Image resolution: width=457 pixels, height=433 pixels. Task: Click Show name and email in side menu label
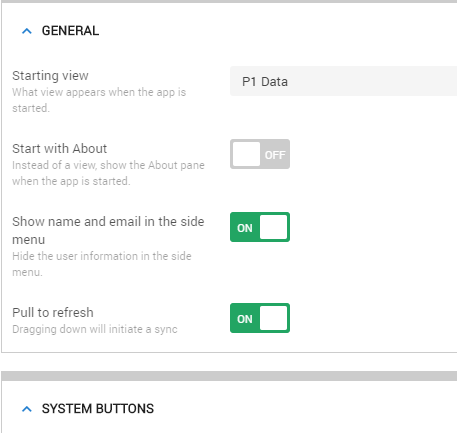coord(108,230)
